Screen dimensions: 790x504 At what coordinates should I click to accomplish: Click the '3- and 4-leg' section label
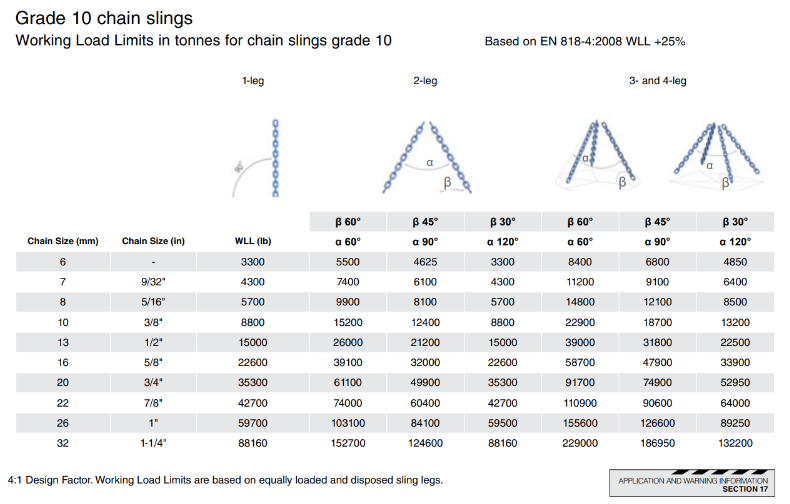657,80
